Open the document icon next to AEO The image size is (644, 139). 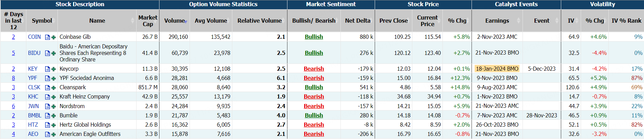[48, 135]
